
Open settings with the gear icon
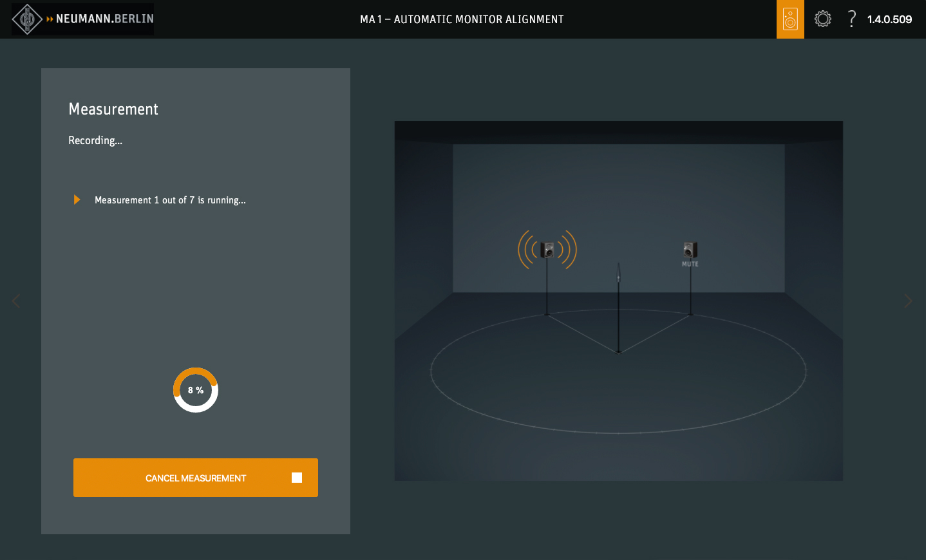pos(823,19)
